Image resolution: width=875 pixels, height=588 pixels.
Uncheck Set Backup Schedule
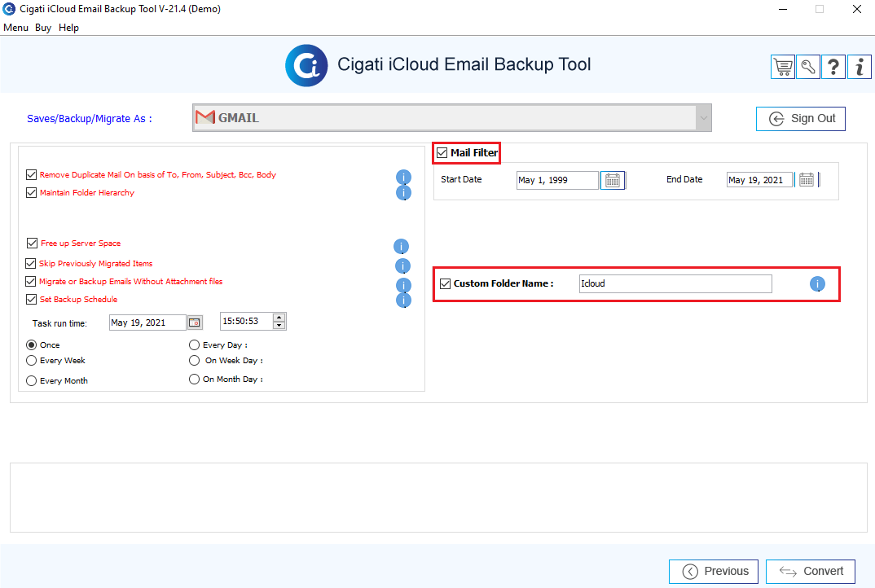[x=31, y=299]
